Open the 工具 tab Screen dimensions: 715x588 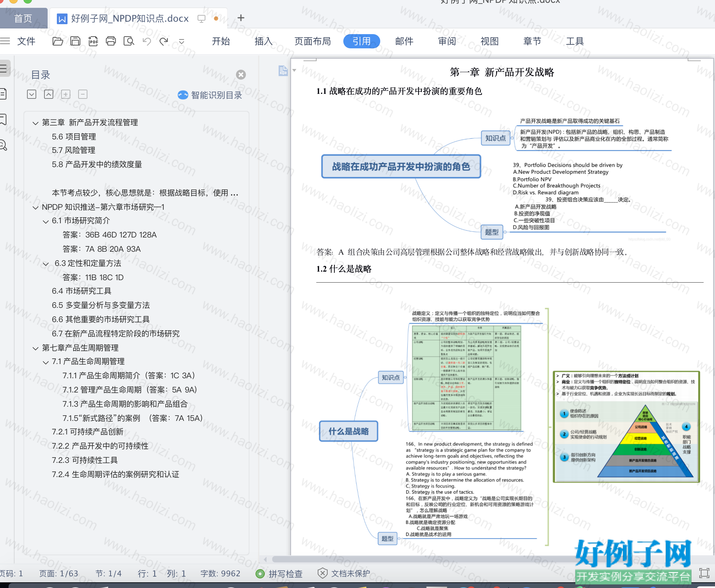[x=575, y=41]
